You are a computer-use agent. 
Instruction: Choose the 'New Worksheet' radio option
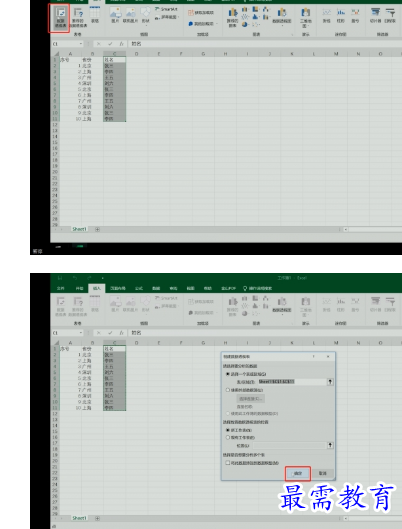click(x=228, y=430)
